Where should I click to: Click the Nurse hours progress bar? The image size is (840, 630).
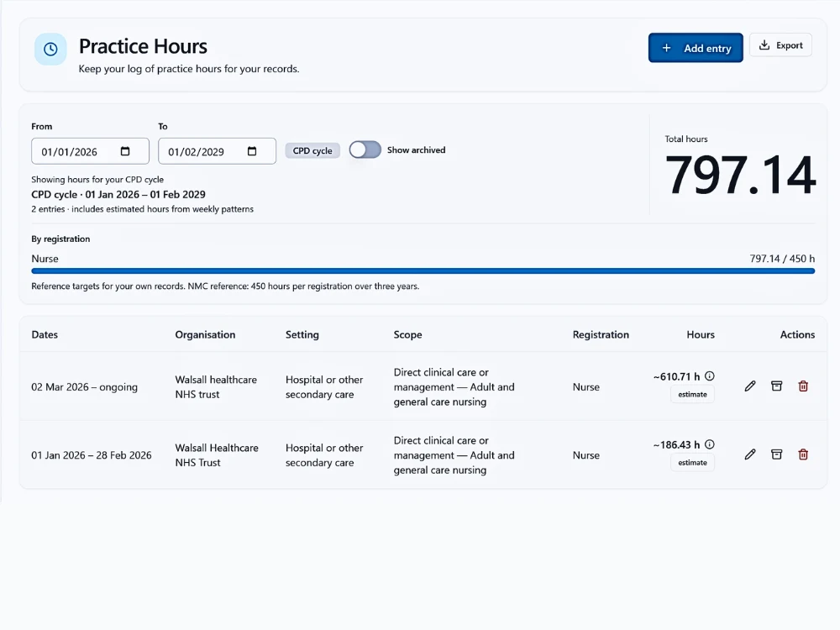click(423, 271)
